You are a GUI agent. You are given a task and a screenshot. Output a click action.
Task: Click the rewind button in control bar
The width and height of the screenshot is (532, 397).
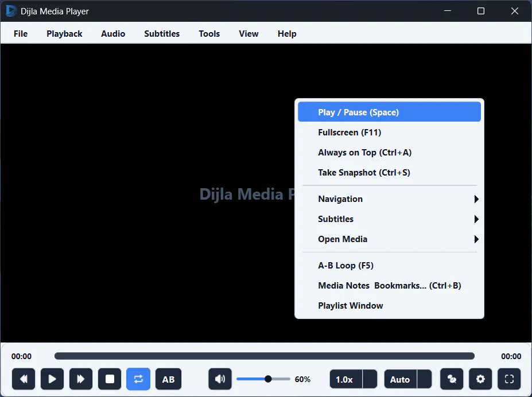tap(24, 379)
